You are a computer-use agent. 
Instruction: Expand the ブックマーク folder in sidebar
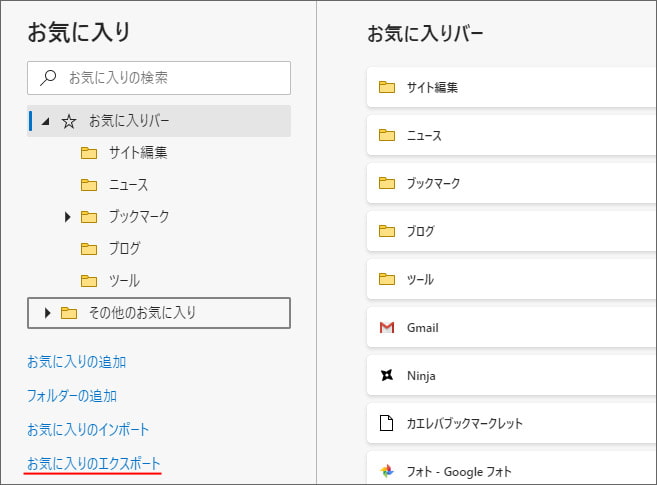[67, 217]
